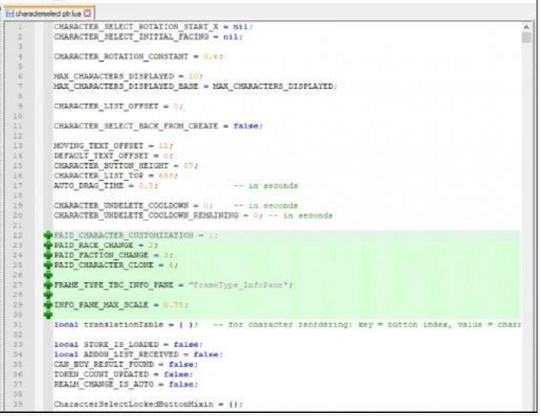Click the green plus marker on line 26
The width and height of the screenshot is (540, 416).
tap(48, 275)
